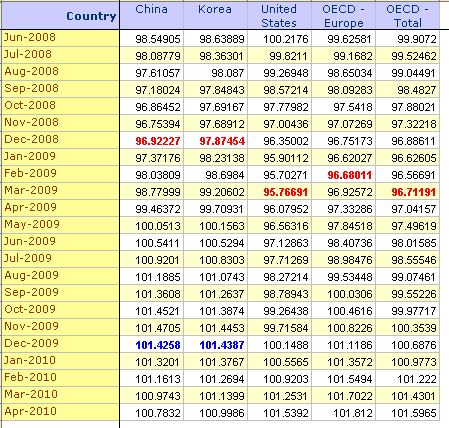Click the OECD - Total column header

pyautogui.click(x=407, y=15)
